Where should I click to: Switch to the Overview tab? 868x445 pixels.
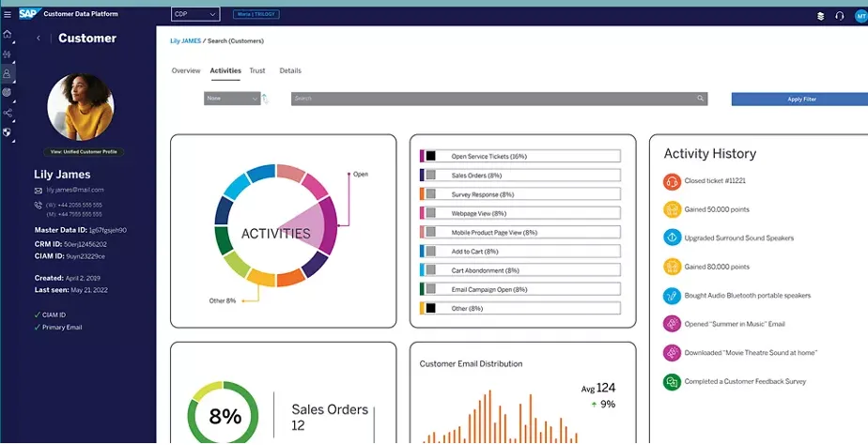(186, 70)
